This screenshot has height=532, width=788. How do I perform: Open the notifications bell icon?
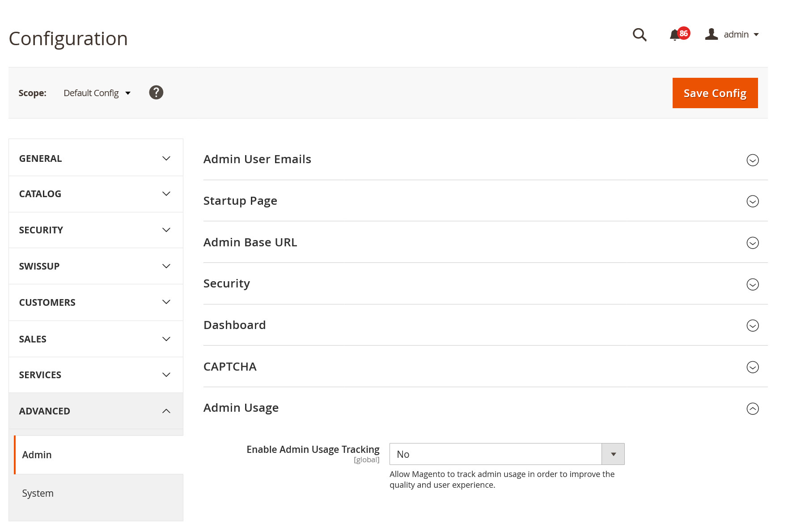(675, 35)
